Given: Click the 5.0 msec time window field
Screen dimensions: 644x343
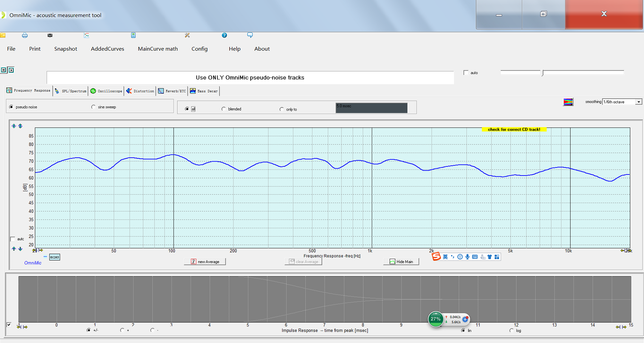Looking at the screenshot, I should 371,108.
